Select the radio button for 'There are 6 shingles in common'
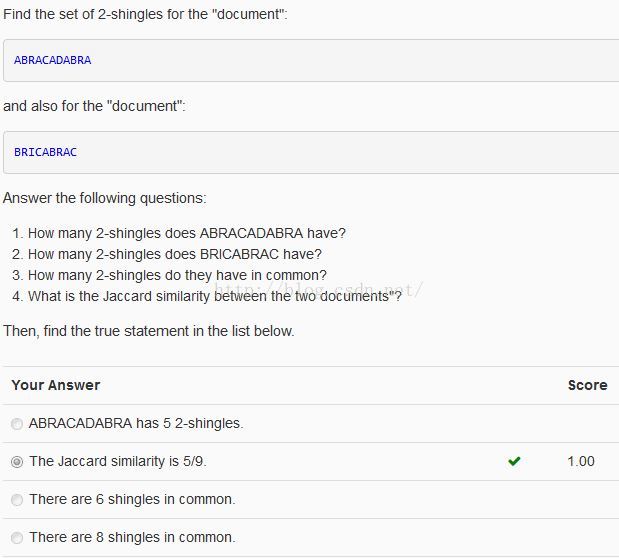The image size is (619, 558). point(17,500)
